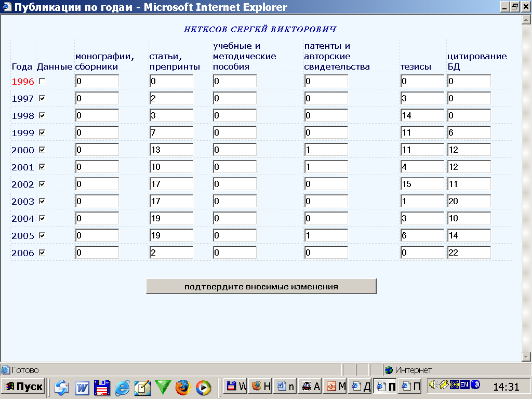This screenshot has height=399, width=532.
Task: Launch Internet Explorer from quick launch
Action: [x=123, y=387]
